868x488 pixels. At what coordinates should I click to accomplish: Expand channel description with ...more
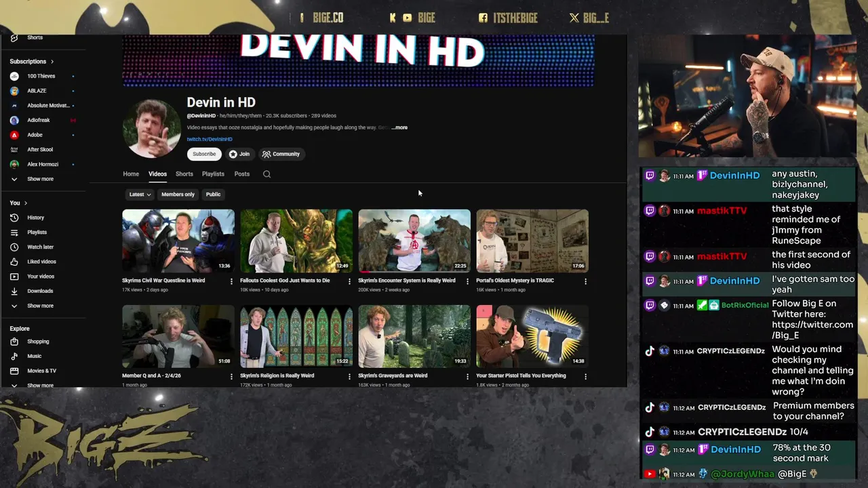click(x=399, y=127)
